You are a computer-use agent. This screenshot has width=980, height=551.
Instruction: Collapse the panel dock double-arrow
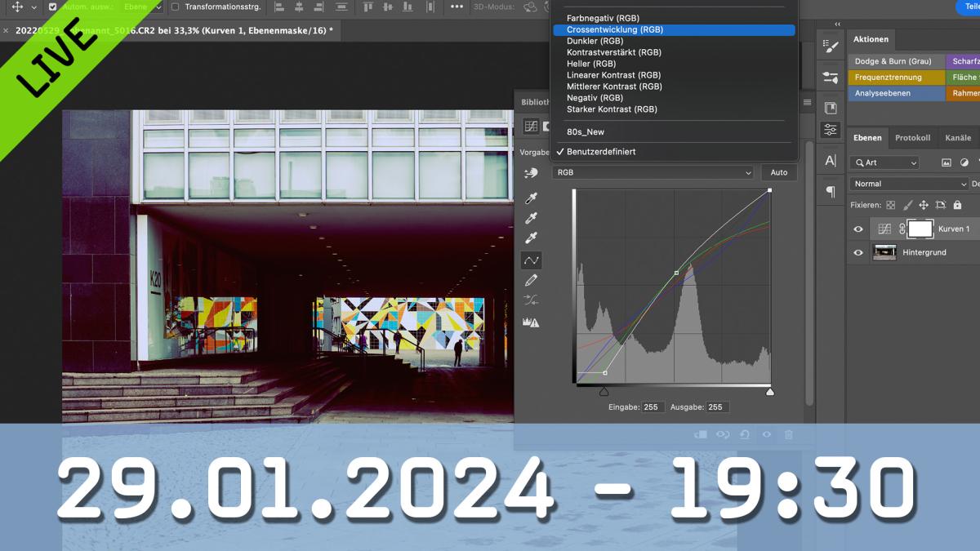837,24
